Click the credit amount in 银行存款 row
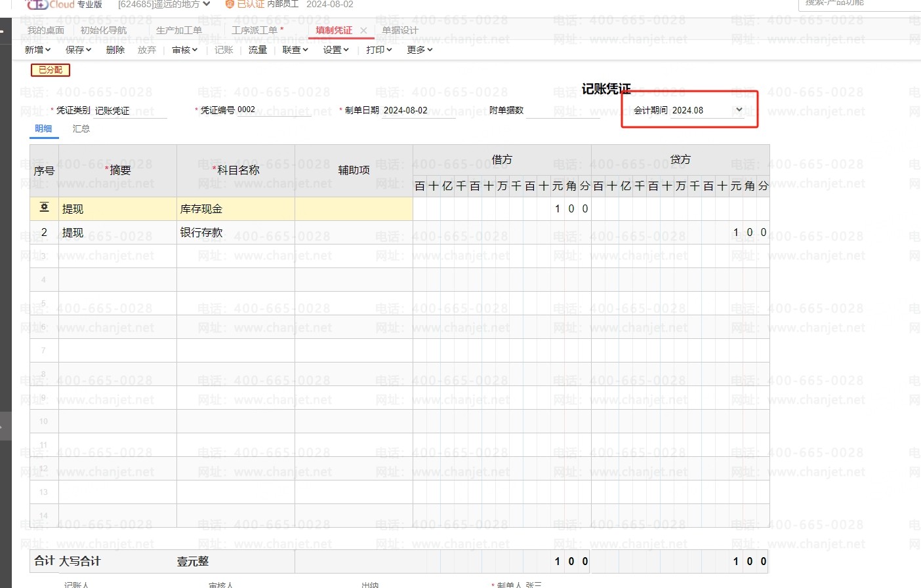 [680, 233]
